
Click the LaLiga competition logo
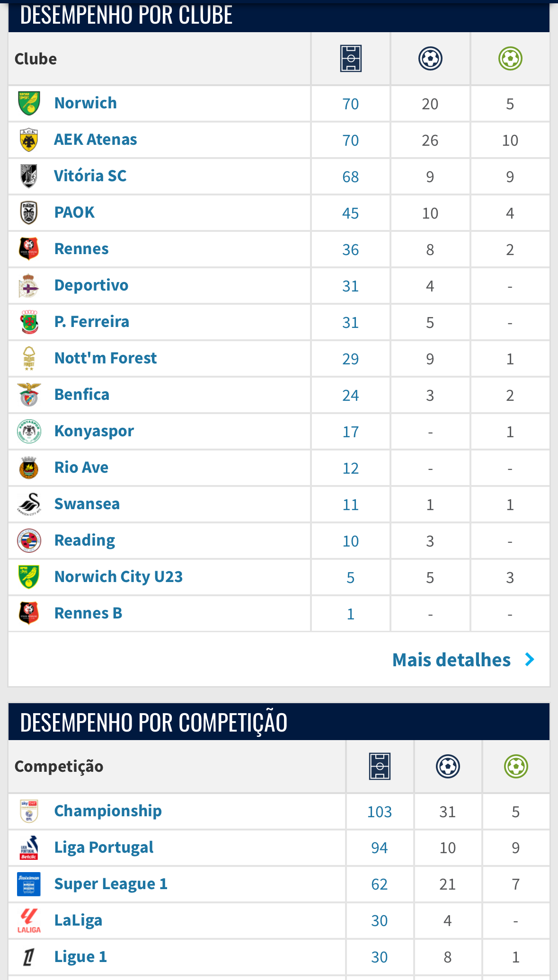(x=29, y=920)
